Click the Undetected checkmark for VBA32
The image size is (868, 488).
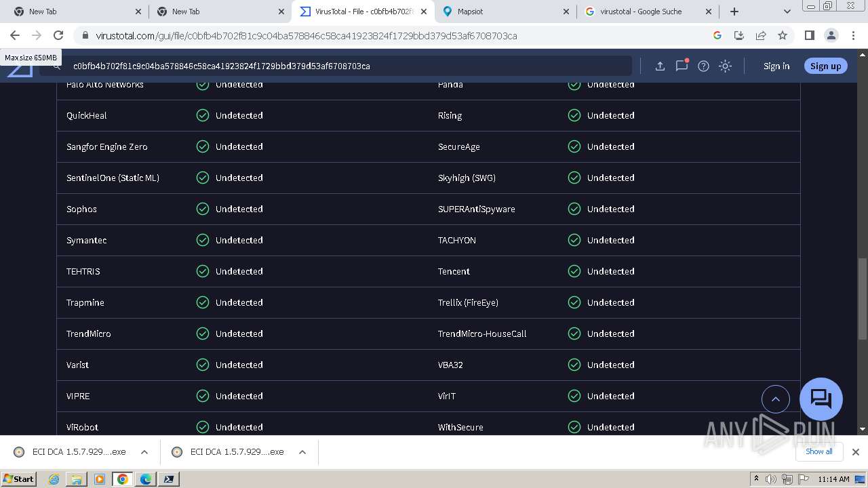(x=574, y=365)
